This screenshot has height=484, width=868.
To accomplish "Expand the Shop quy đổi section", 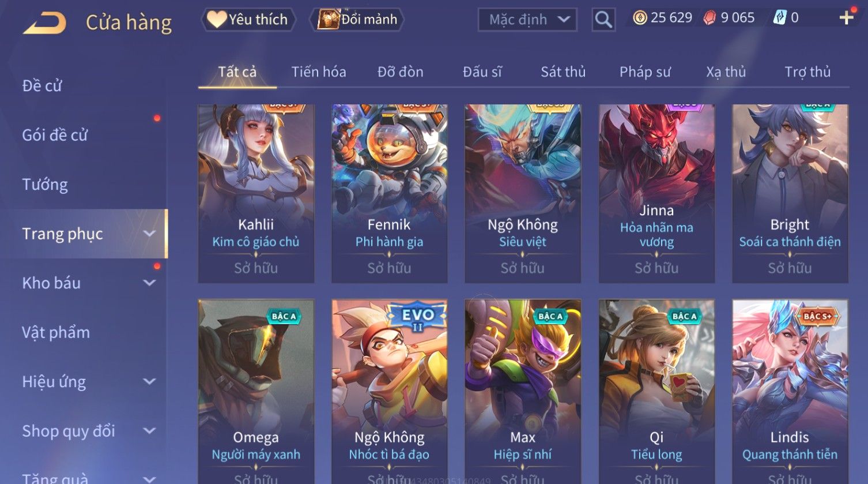I will pyautogui.click(x=149, y=431).
